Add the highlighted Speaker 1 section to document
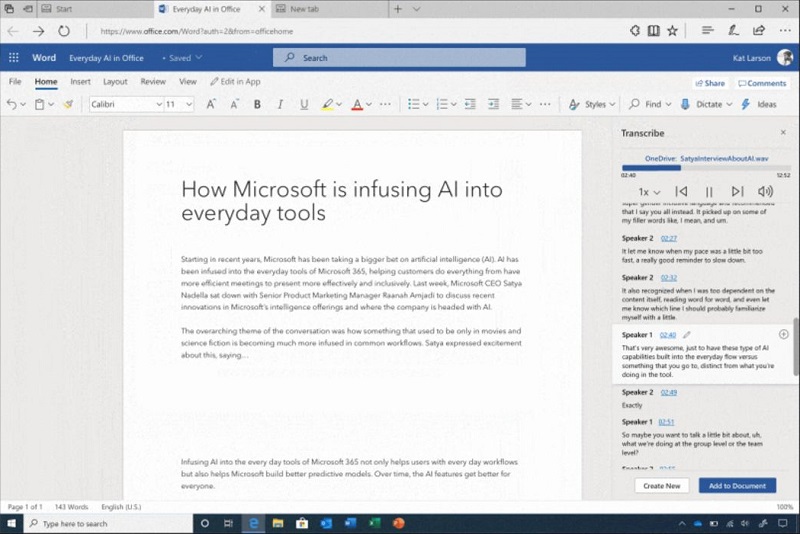The height and width of the screenshot is (534, 800). pos(783,334)
